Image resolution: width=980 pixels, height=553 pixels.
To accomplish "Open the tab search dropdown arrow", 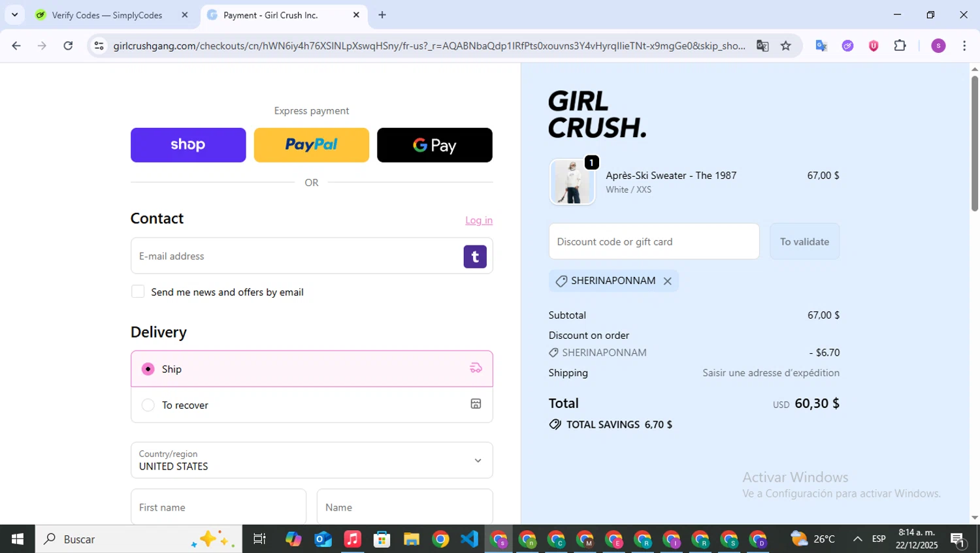I will (14, 15).
